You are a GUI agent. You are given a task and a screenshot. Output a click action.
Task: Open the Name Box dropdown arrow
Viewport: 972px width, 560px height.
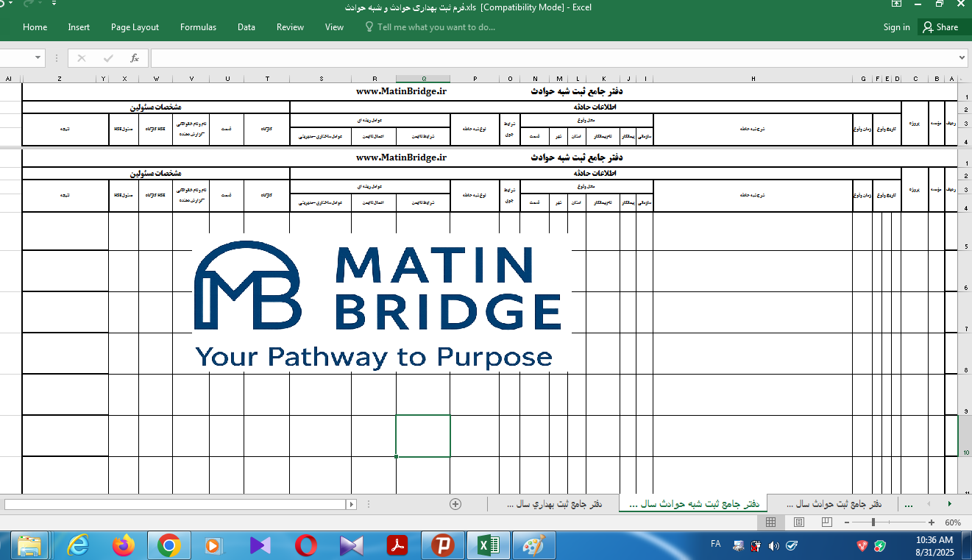(x=38, y=58)
